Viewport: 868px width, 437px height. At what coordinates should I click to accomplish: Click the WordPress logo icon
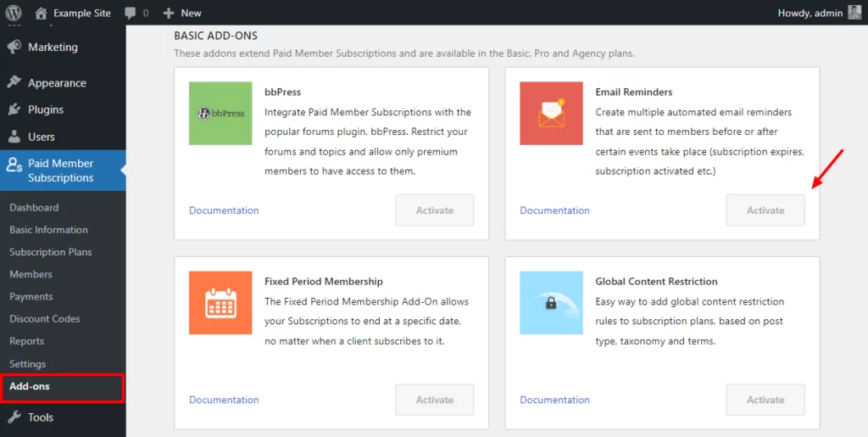pyautogui.click(x=14, y=13)
